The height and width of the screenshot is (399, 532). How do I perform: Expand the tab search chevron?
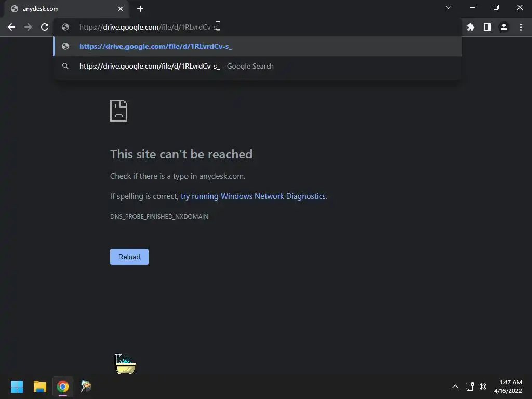[x=448, y=7]
